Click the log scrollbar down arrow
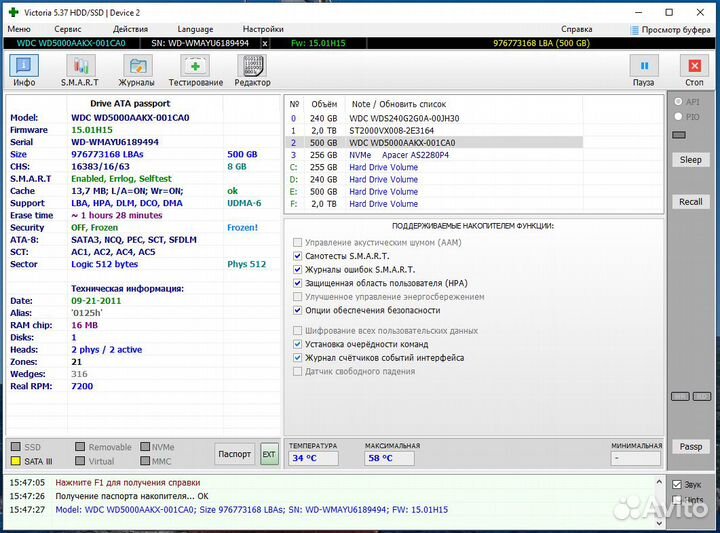 (659, 523)
